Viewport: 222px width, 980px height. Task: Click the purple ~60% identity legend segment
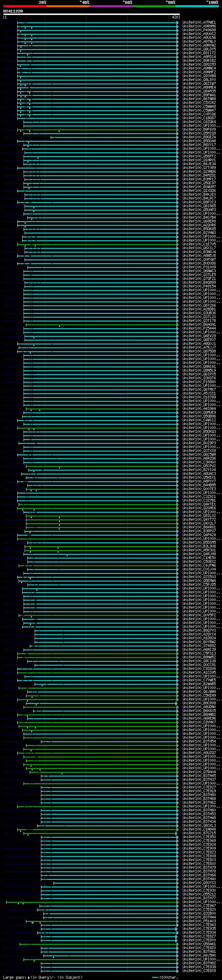click(111, 6)
